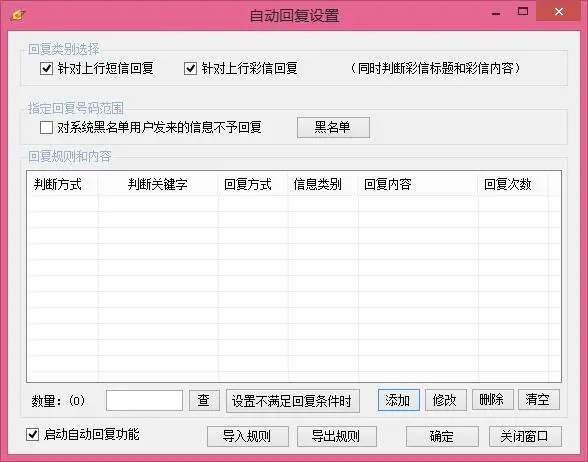Click the 修改 button

[x=446, y=400]
